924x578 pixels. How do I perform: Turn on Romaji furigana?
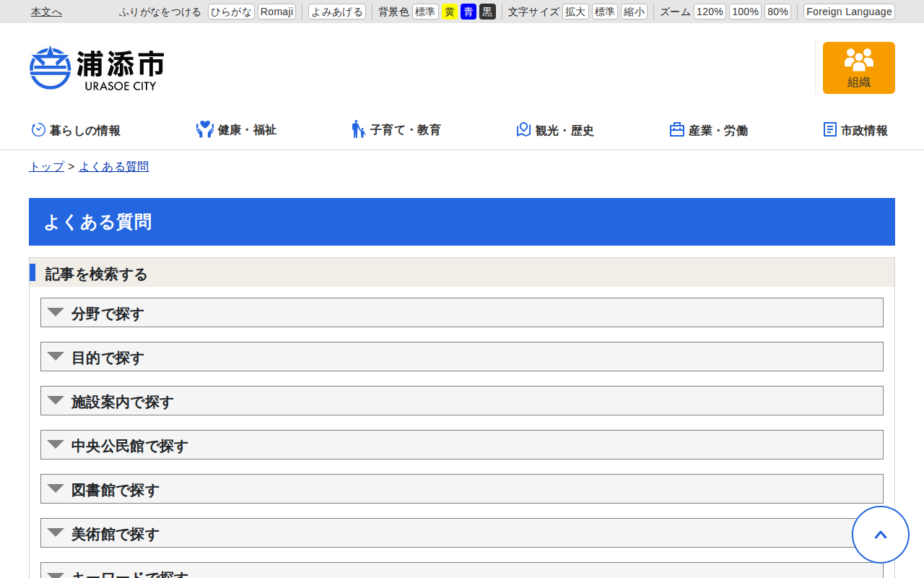[x=276, y=12]
